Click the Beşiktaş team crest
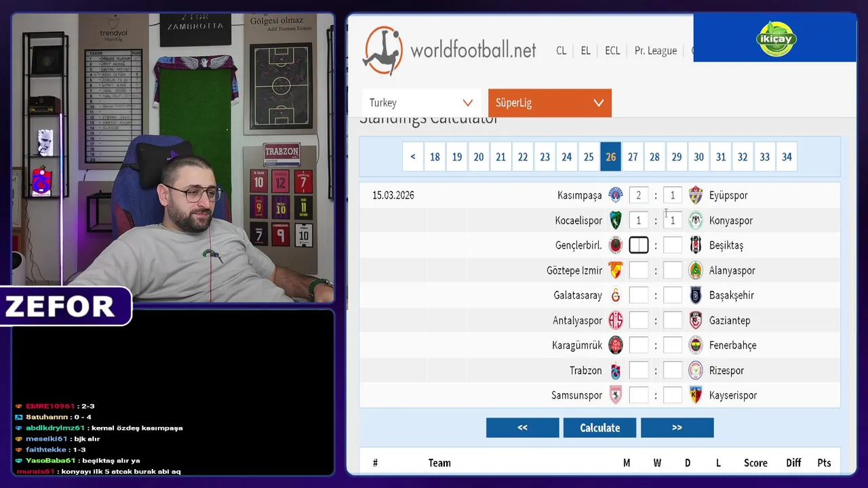Screen dimensions: 868x488 click(696, 245)
